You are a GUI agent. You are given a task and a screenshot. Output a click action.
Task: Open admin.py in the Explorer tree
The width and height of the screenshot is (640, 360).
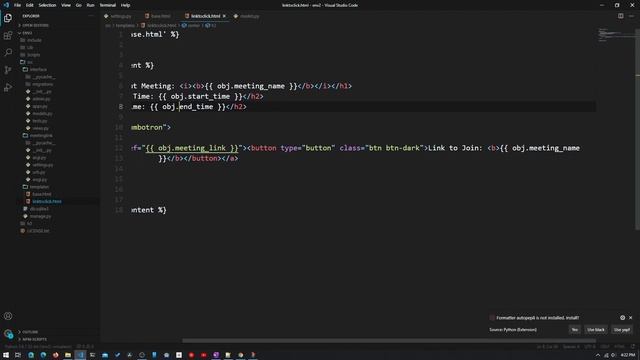[x=41, y=99]
